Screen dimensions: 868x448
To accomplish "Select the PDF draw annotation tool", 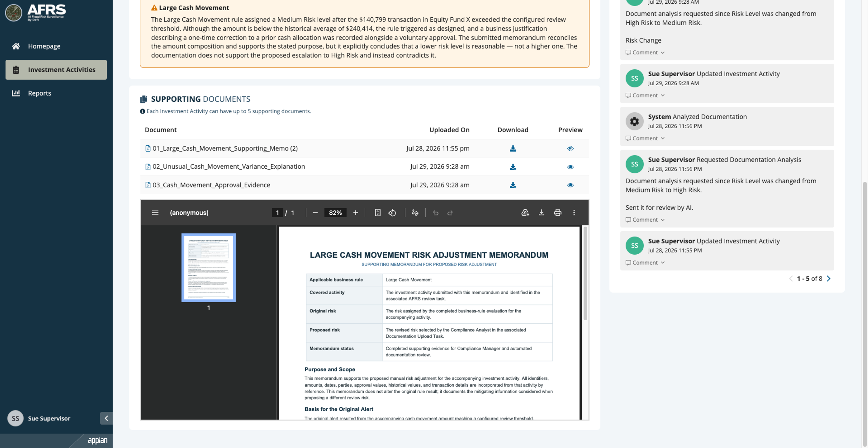I will click(415, 213).
